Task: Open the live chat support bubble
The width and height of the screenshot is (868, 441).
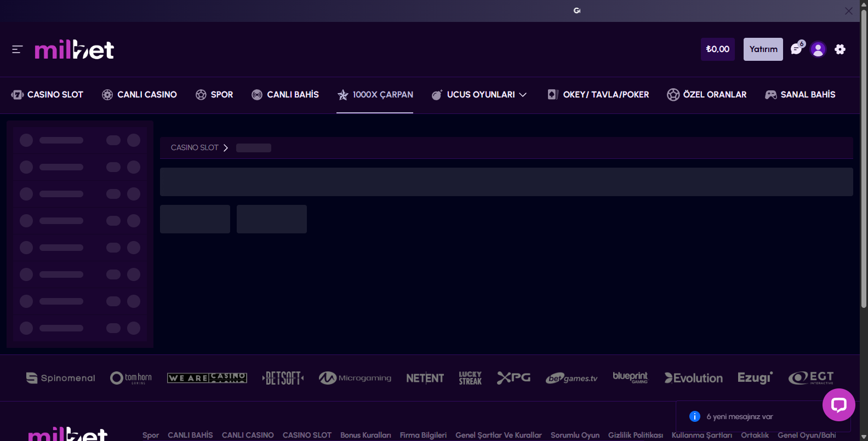Action: (x=839, y=405)
